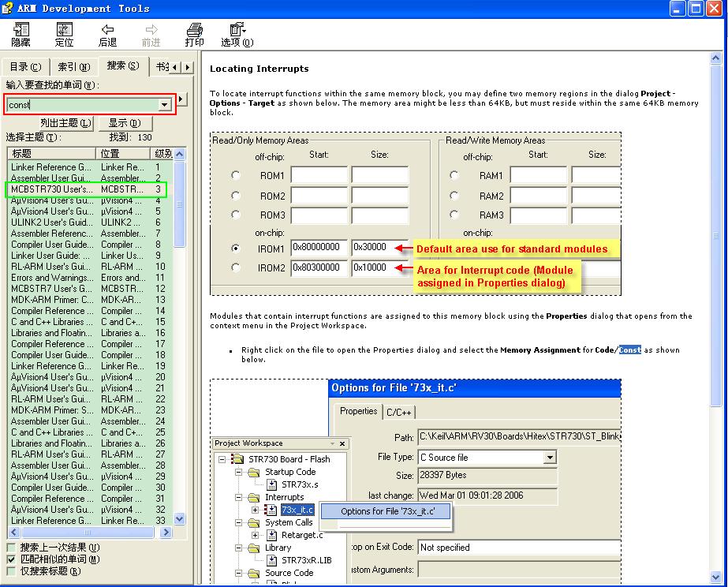Click the highlighted 'Const' word

(x=629, y=350)
